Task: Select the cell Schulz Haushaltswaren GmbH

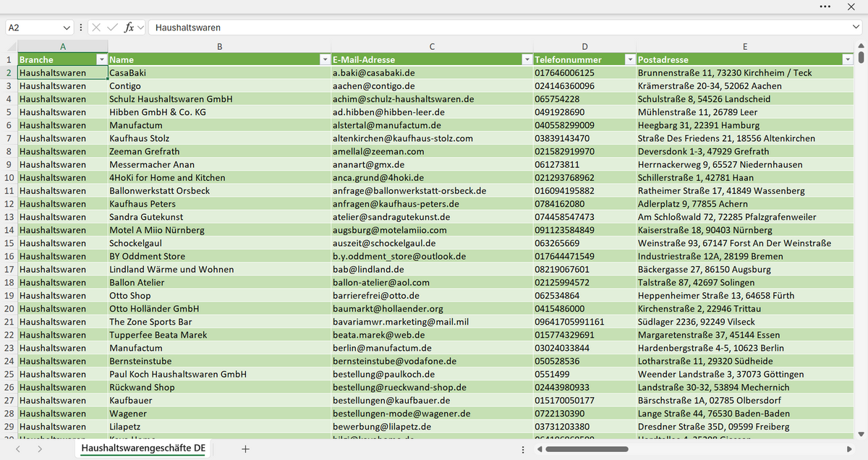Action: 219,99
